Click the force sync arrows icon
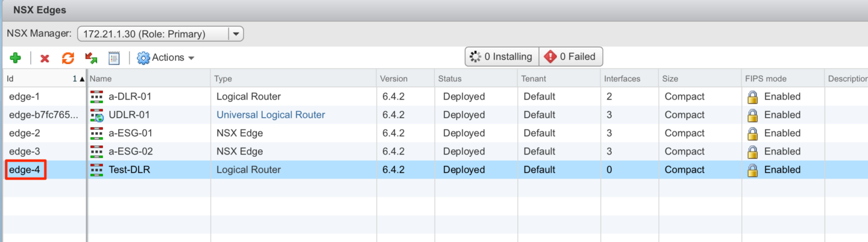The image size is (868, 242). [91, 57]
